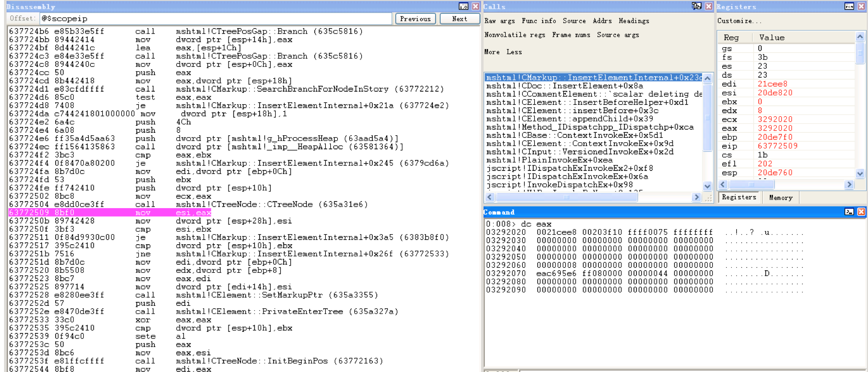Switch to the Memory tab

781,198
